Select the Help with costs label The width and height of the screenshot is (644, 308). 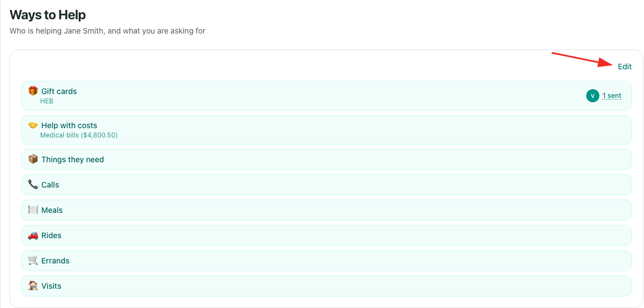click(69, 125)
